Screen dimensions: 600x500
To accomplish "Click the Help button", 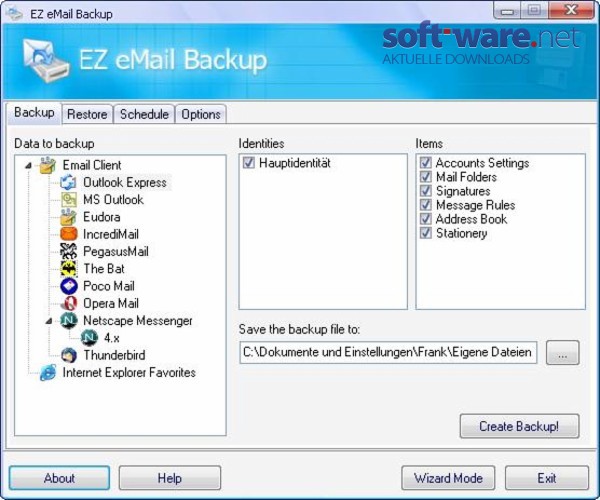I will pos(170,478).
